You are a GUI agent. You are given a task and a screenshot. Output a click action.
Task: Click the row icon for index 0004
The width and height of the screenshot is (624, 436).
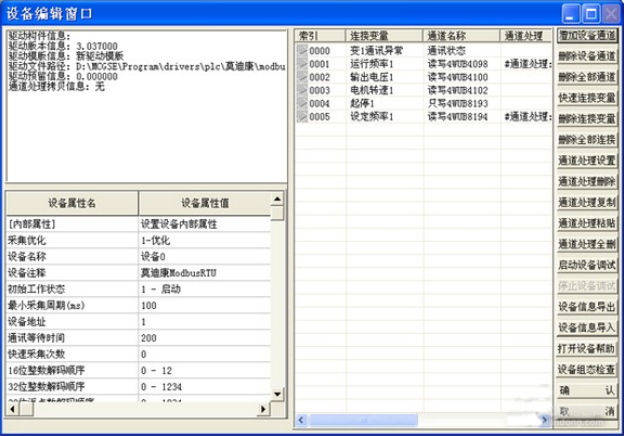[302, 102]
